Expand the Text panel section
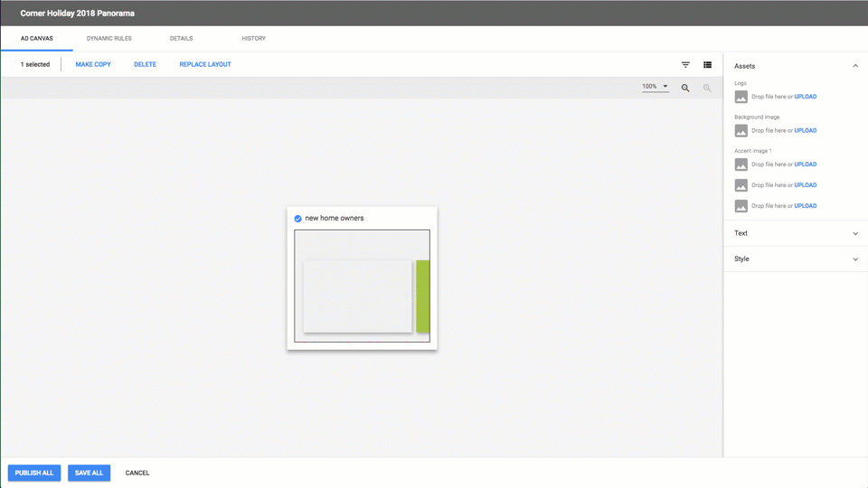The image size is (868, 488). tap(855, 233)
